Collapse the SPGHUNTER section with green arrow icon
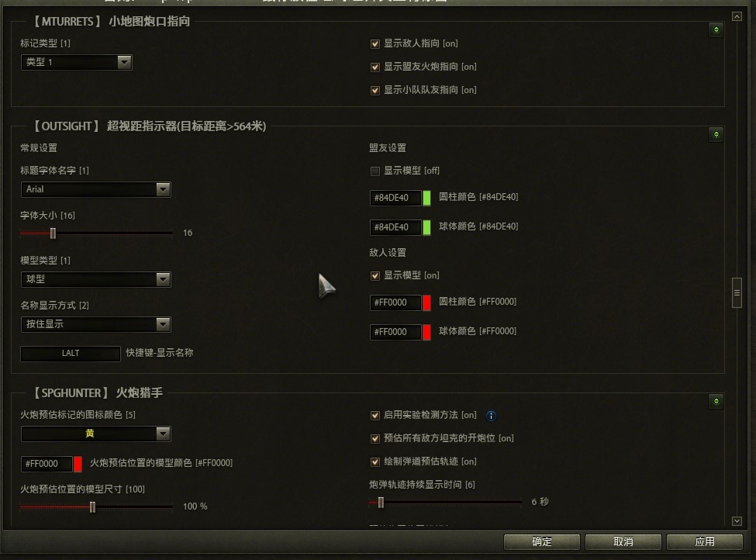The image size is (756, 560). point(716,401)
